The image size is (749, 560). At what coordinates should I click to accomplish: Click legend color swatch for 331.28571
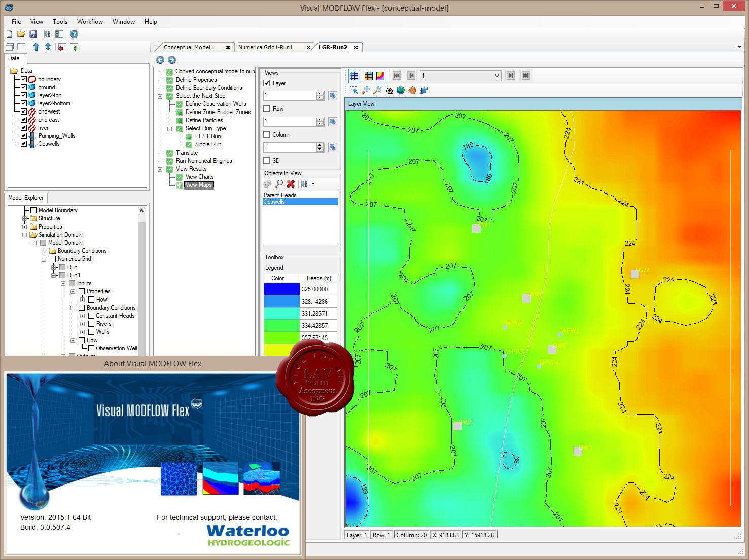click(282, 314)
